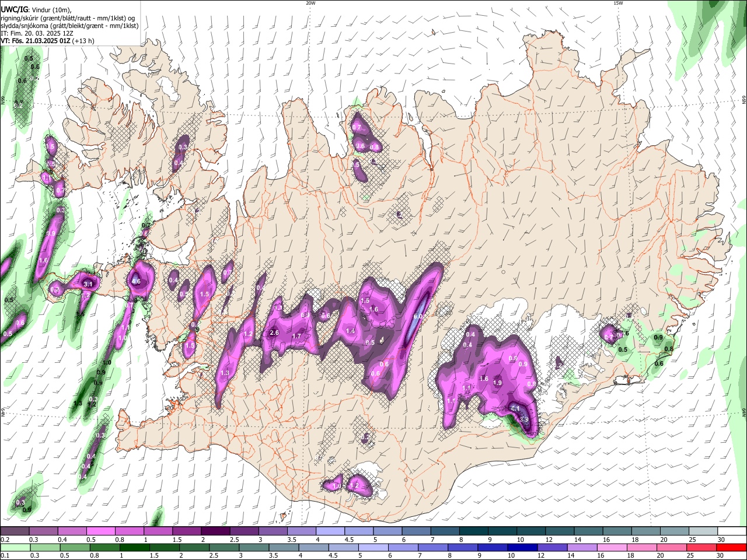Select the light blue 4 swatch in snow legend
This screenshot has width=747, height=560.
pos(330,531)
